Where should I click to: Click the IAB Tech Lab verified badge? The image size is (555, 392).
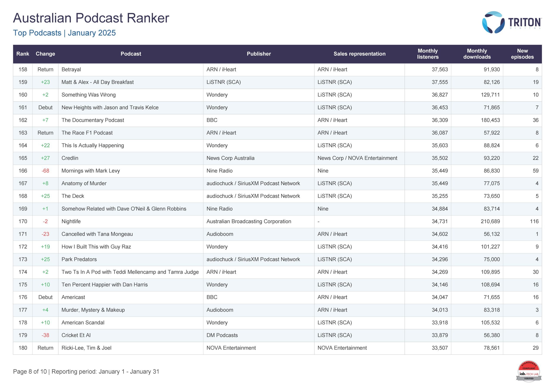coord(529,371)
